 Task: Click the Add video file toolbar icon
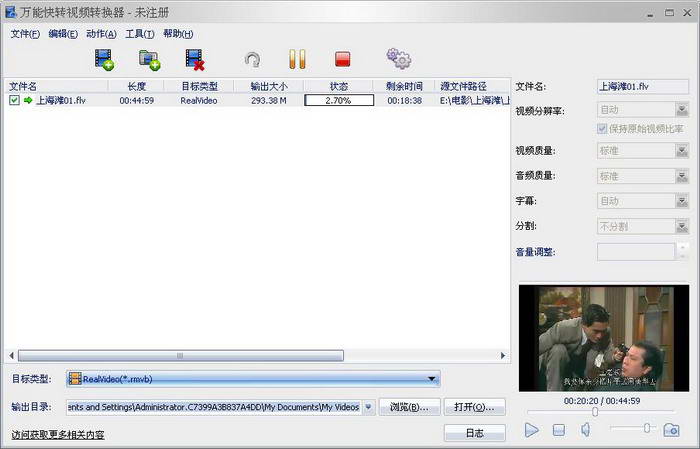[105, 60]
